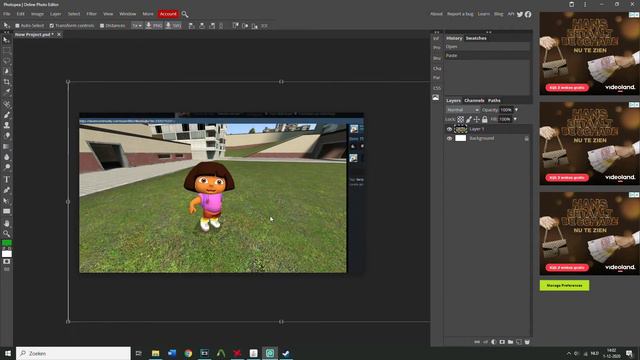Toggle lock transparent pixels
640x360 pixels.
460,119
